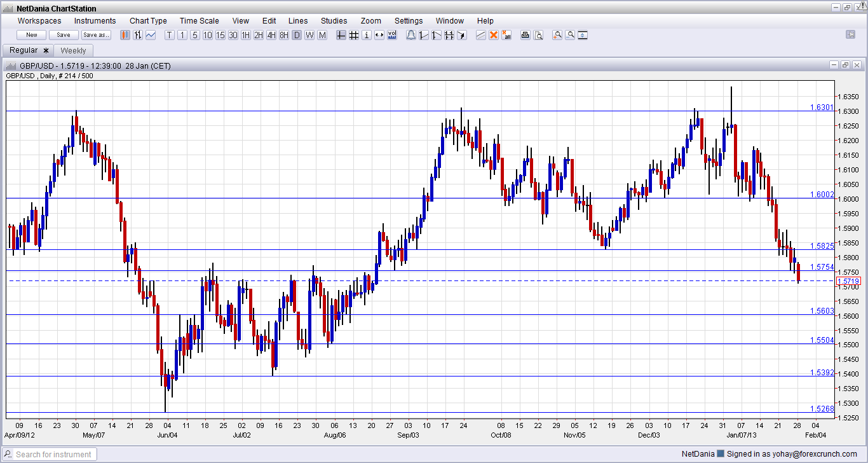Toggle the info 'i' icon
Screen dimensions: 868x463
coord(367,35)
